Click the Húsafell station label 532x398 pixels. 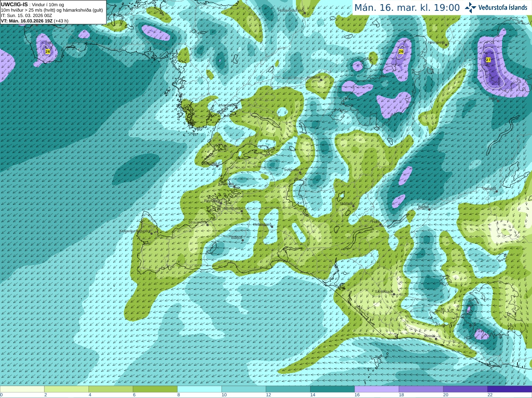pos(313,77)
